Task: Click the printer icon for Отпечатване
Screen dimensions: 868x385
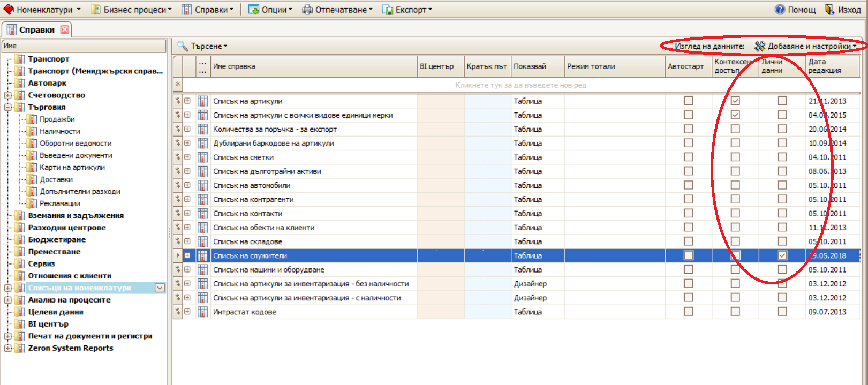Action: 307,10
